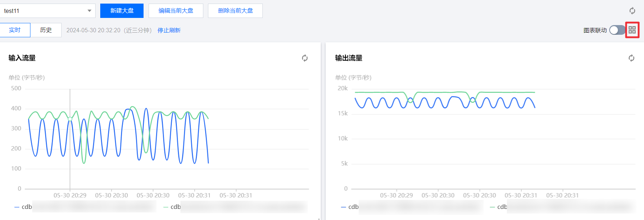Click the grid layout icon
This screenshot has width=644, height=220.
(x=632, y=30)
